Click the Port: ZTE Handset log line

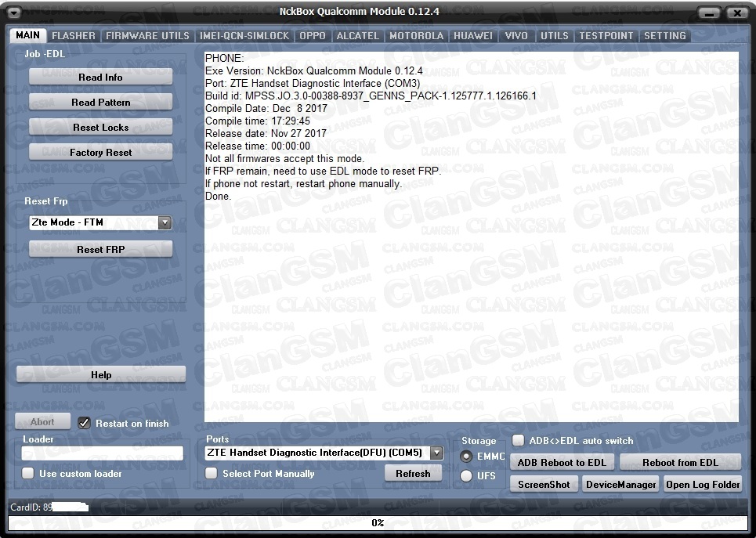313,83
